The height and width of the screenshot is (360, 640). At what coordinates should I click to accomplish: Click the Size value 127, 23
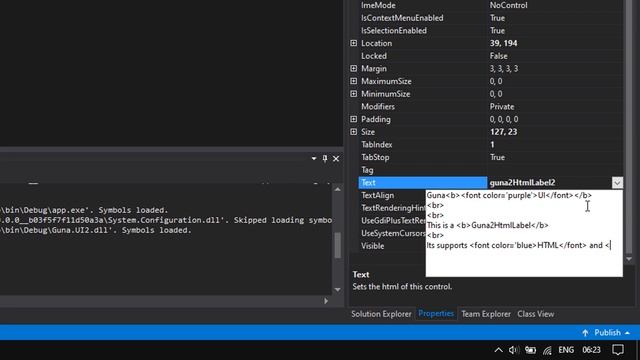pyautogui.click(x=503, y=132)
